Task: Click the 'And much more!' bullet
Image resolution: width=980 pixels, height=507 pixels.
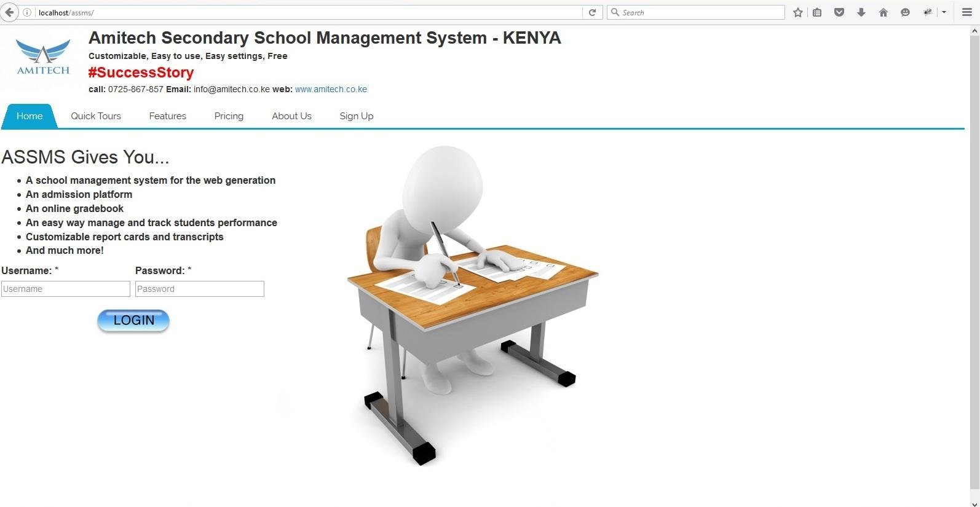Action: (x=65, y=250)
